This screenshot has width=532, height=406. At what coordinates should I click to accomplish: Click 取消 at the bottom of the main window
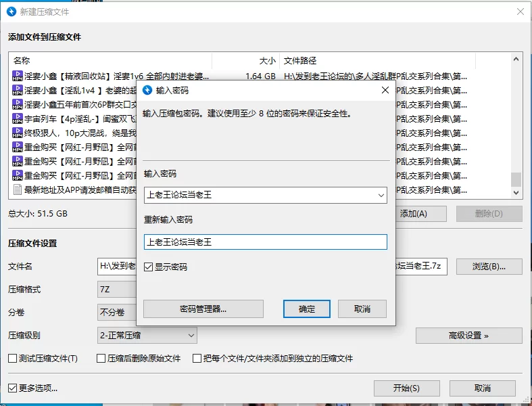click(483, 388)
